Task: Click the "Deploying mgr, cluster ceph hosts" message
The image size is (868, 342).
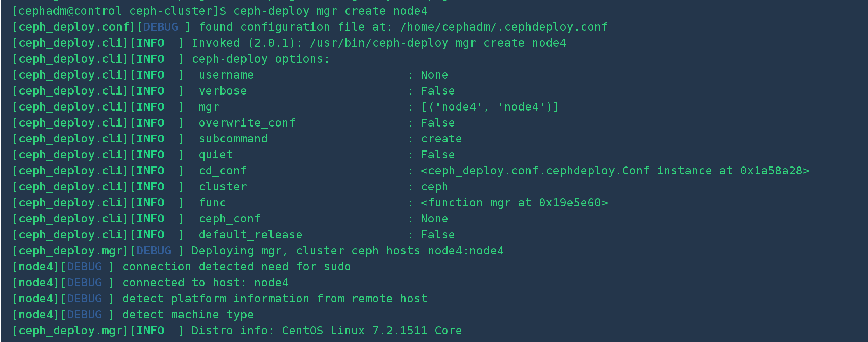Action: (306, 251)
